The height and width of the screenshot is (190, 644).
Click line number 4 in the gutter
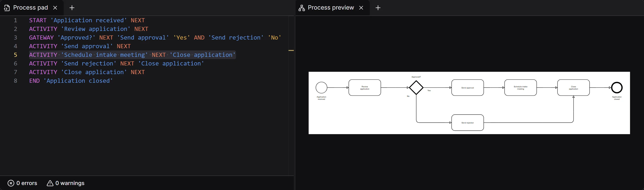[15, 46]
